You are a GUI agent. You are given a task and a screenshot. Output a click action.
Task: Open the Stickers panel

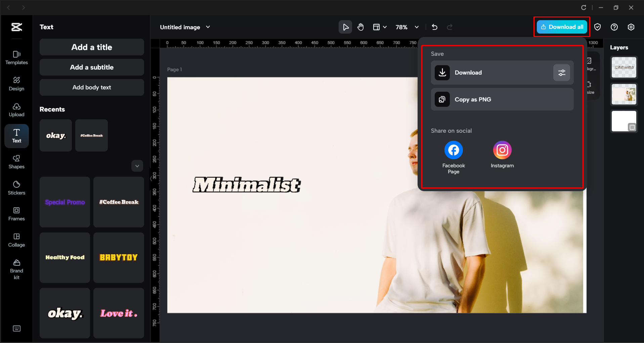pos(16,187)
